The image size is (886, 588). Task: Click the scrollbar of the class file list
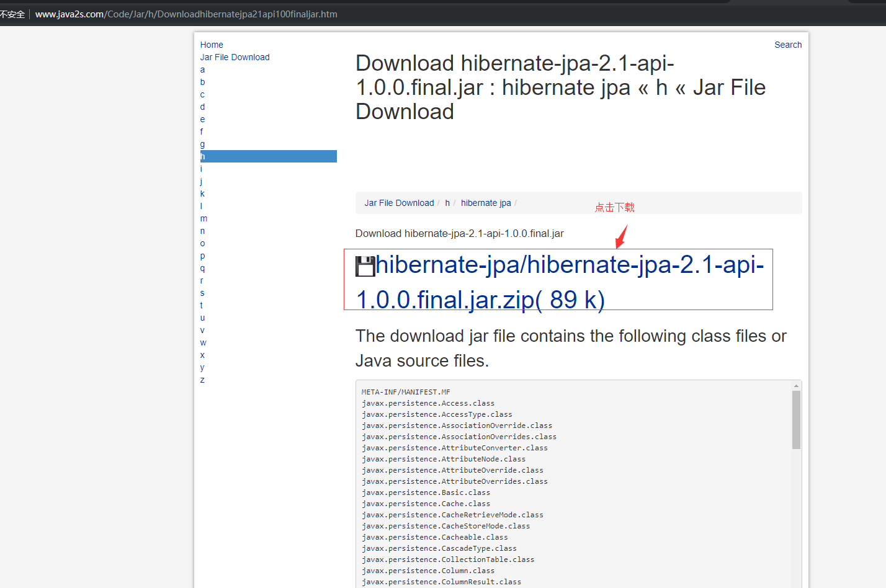796,419
